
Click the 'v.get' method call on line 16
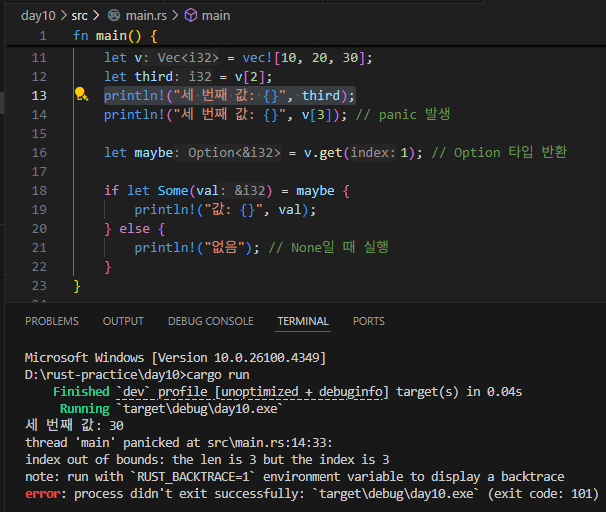point(323,153)
